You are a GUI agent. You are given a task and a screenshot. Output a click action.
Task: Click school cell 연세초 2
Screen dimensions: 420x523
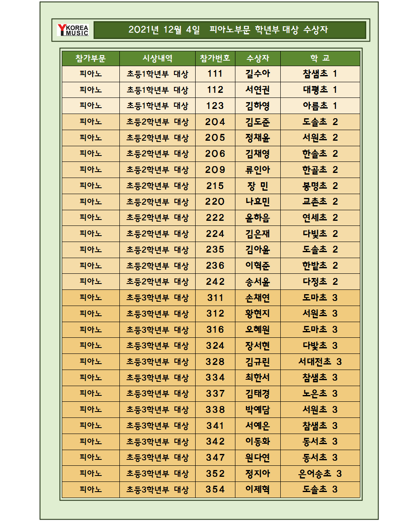[320, 218]
